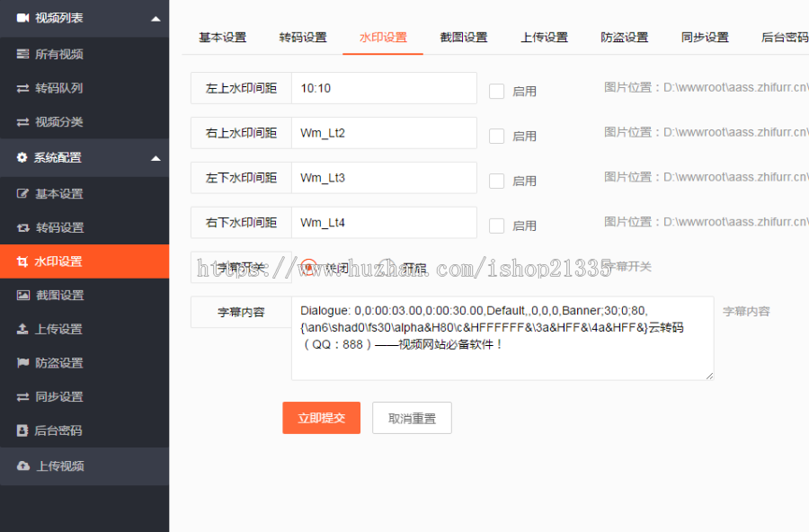
Task: Collapse the 视频列表 sidebar section
Action: click(156, 18)
